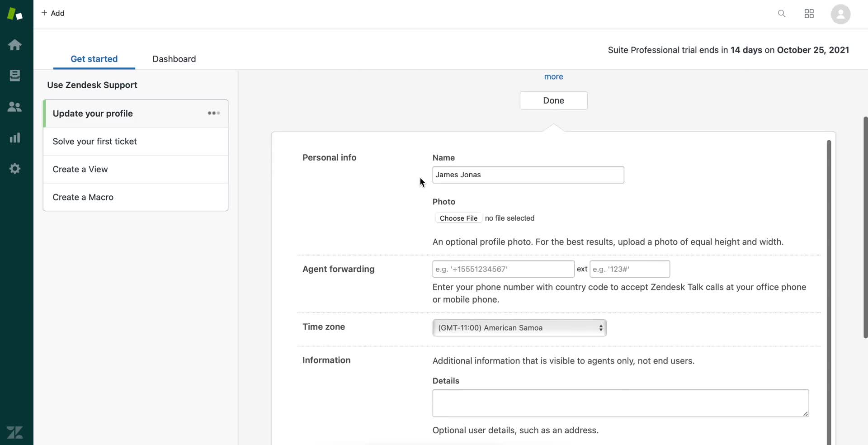Click the page's outer right scrollbar
This screenshot has height=445, width=868.
pos(865,227)
